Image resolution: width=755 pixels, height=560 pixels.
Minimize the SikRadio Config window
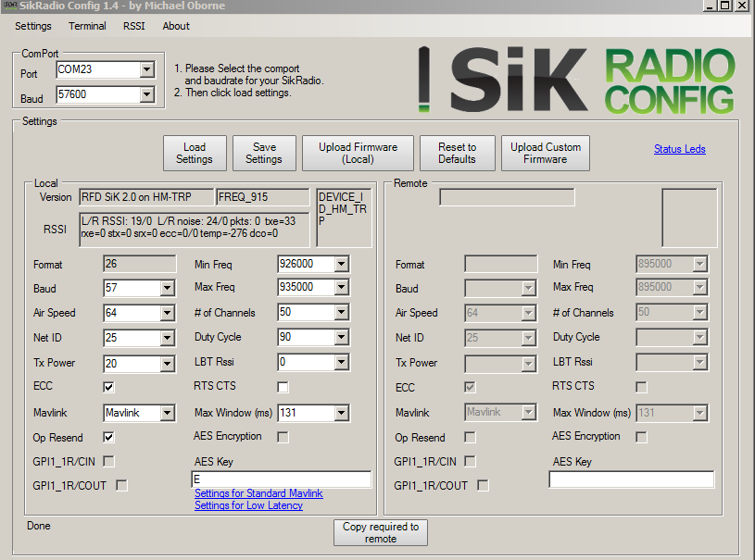(710, 6)
